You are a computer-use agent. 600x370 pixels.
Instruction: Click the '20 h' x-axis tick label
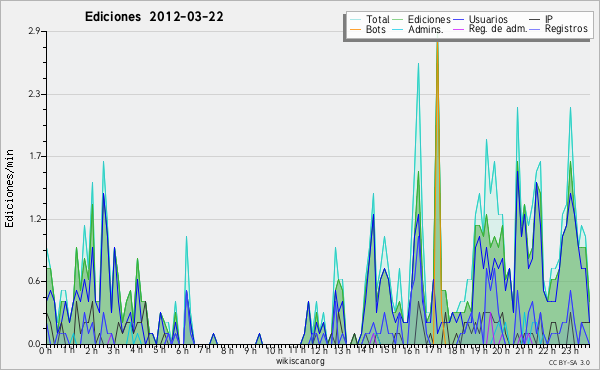500,350
